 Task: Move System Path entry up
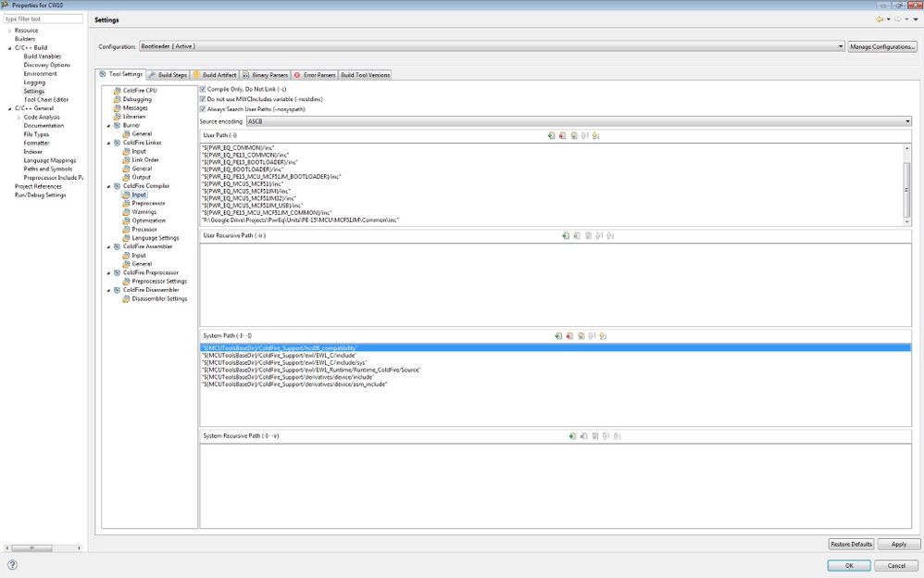tap(592, 336)
